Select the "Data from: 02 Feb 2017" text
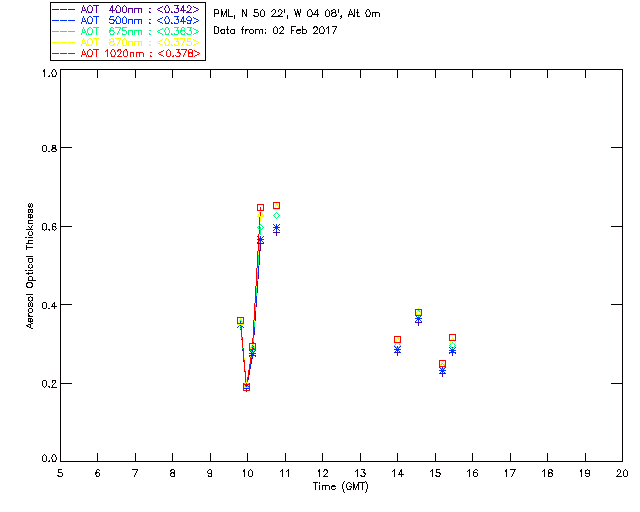 (x=275, y=30)
